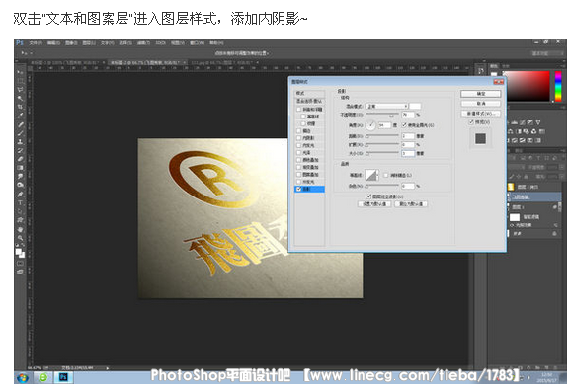This screenshot has height=392, width=569.
Task: Click the 确定 (OK) button
Action: coord(481,94)
